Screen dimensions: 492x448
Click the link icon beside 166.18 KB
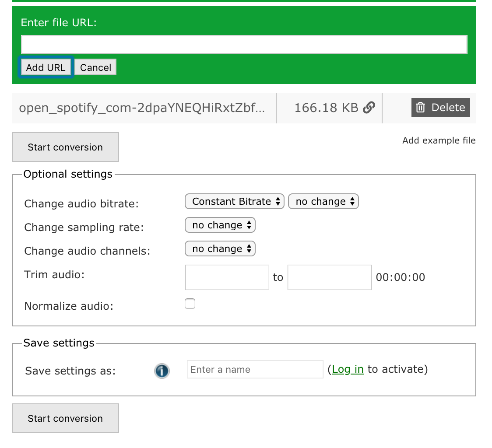369,108
